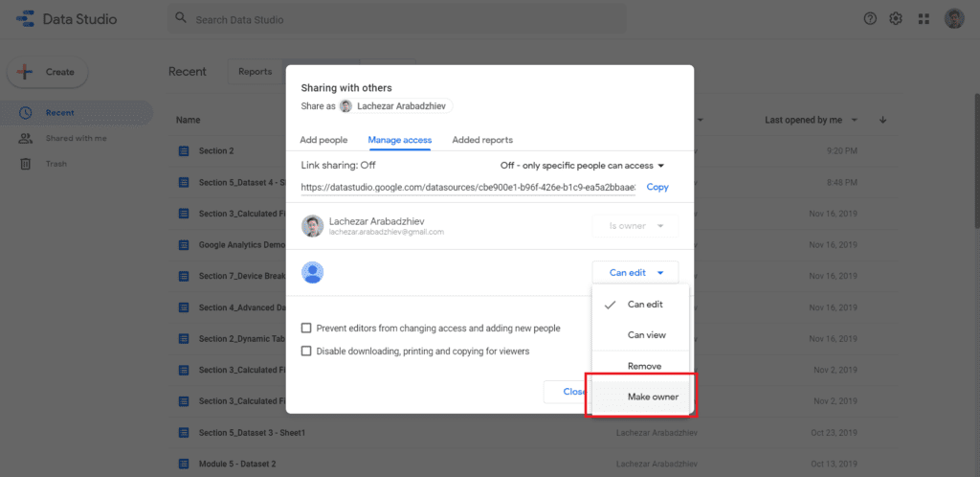Open the Share as Lachezar Arabadzhiev chip
This screenshot has height=477, width=980.
(396, 106)
